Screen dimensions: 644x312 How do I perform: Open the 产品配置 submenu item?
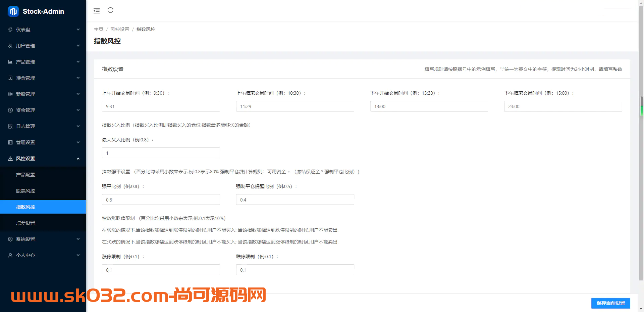pos(43,175)
